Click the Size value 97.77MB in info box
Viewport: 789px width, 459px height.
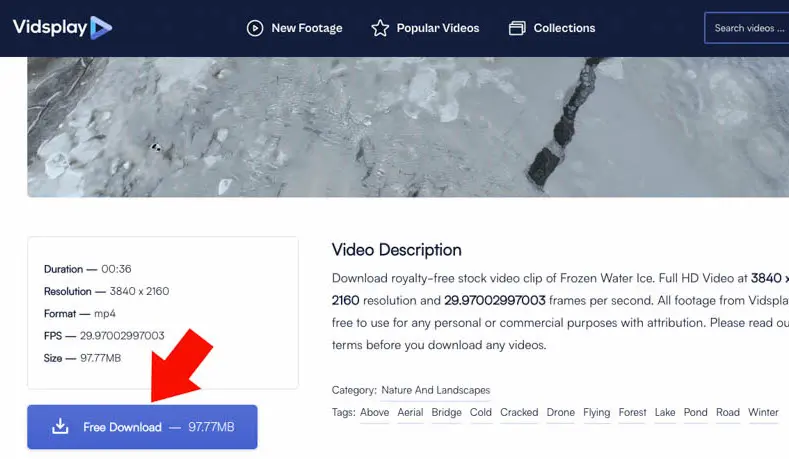click(x=101, y=358)
